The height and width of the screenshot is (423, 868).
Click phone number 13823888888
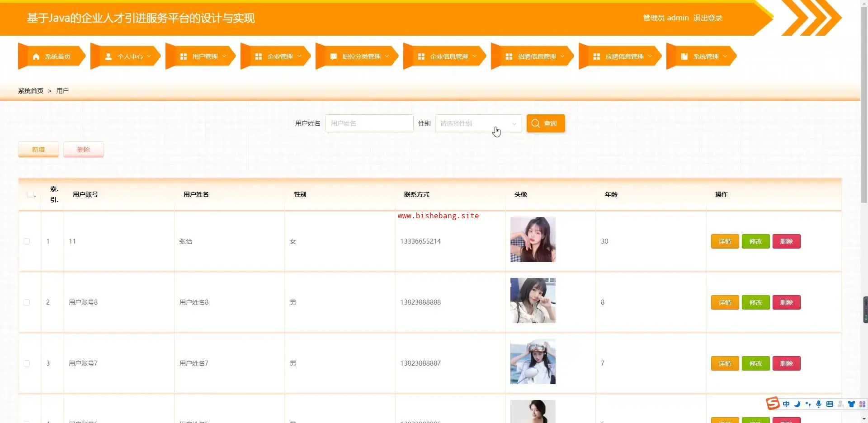click(x=420, y=302)
